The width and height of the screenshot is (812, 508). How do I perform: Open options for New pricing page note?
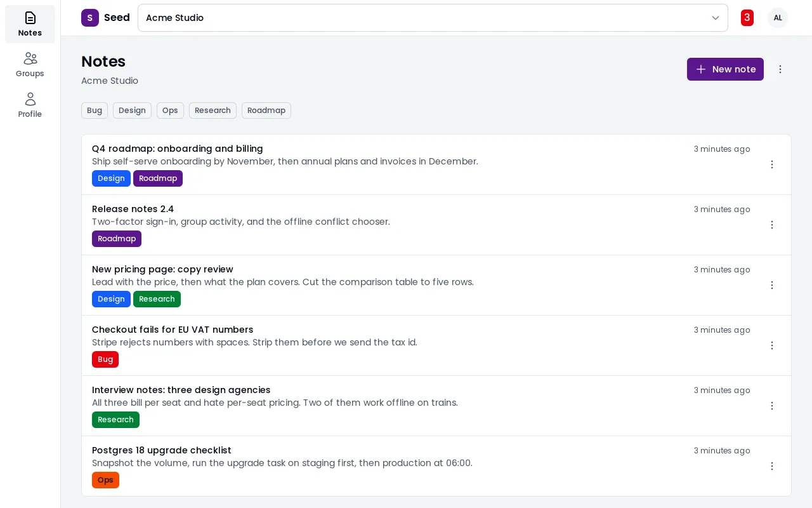[772, 285]
